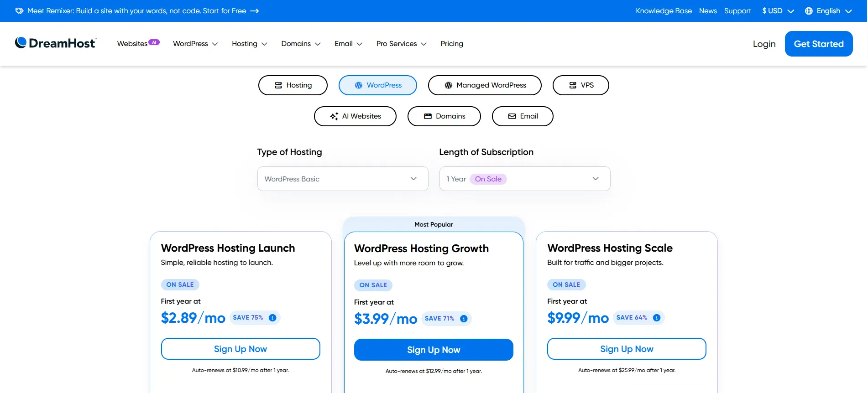Click the server icon on VPS pill
This screenshot has height=393, width=868.
[x=573, y=85]
